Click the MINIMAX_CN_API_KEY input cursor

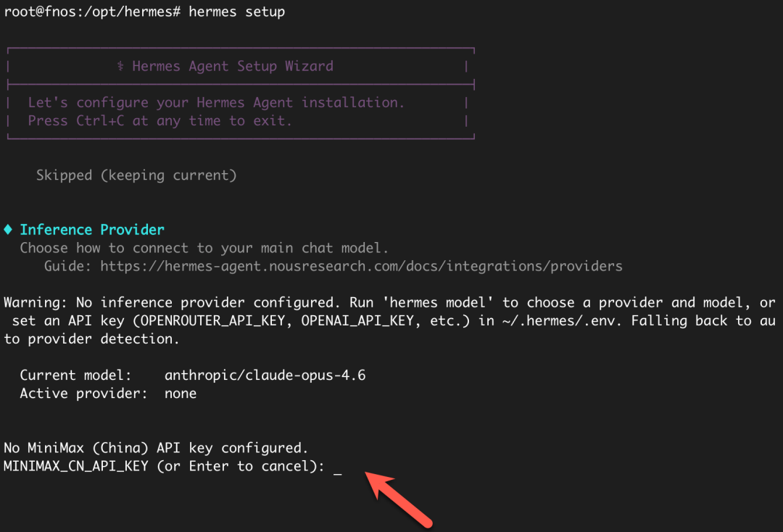(x=337, y=469)
